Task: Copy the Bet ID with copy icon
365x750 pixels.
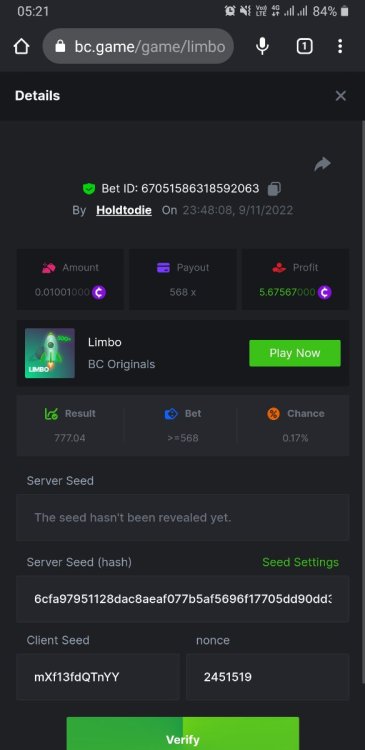Action: (274, 188)
